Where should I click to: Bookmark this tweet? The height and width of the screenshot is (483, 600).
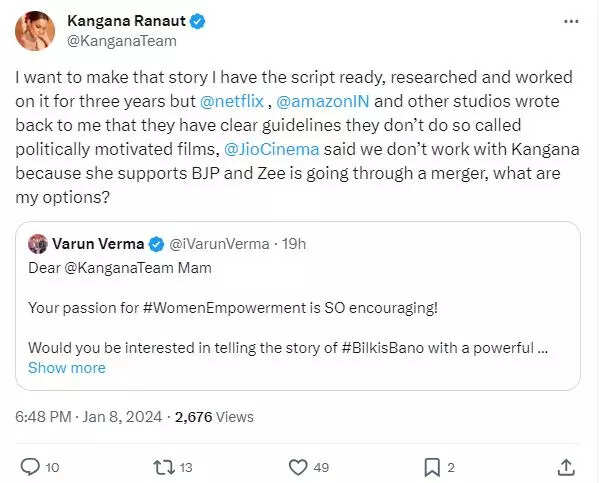432,466
